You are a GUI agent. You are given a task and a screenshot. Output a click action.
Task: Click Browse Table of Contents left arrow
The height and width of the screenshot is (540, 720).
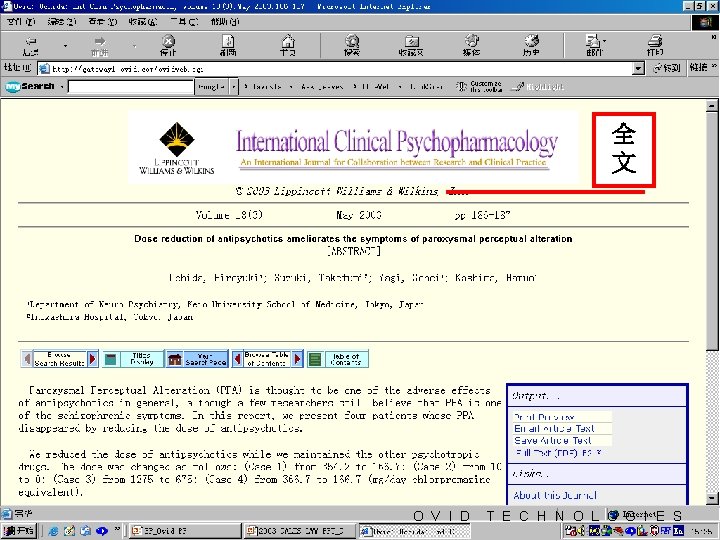237,359
